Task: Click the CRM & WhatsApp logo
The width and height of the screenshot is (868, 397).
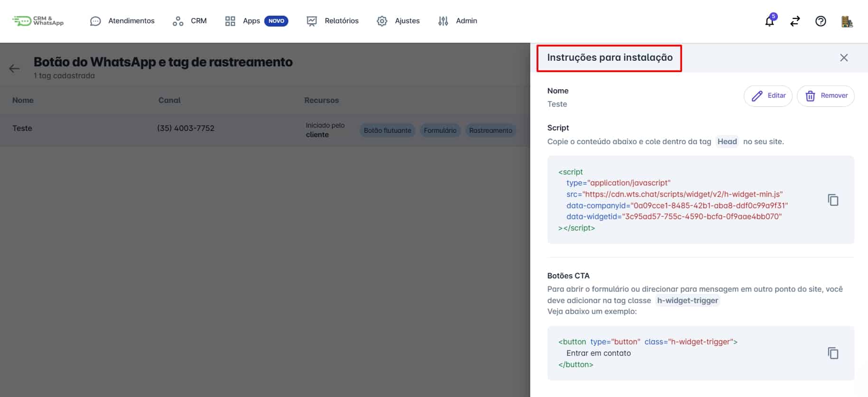Action: 38,21
